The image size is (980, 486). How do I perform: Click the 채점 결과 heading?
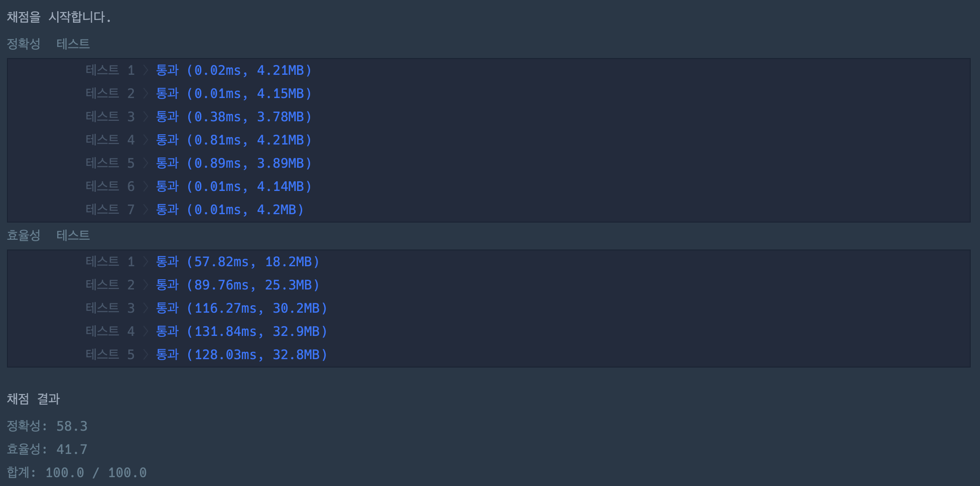(x=33, y=399)
